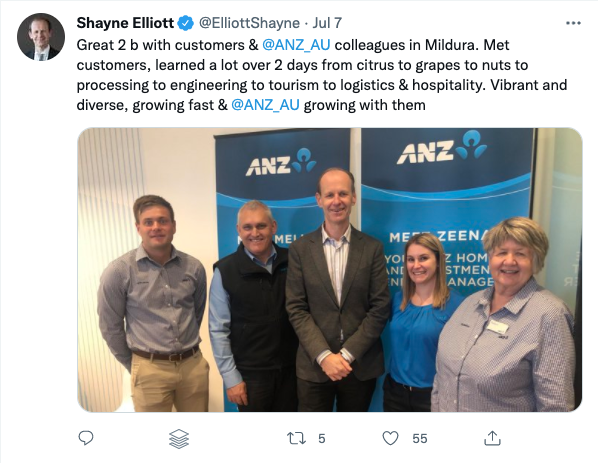Click the stacked layers Buffer icon

click(179, 439)
